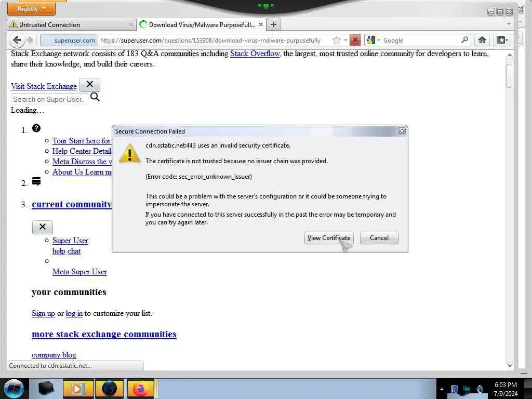Open the chat link under Super User
Image resolution: width=532 pixels, height=399 pixels.
[x=74, y=251]
